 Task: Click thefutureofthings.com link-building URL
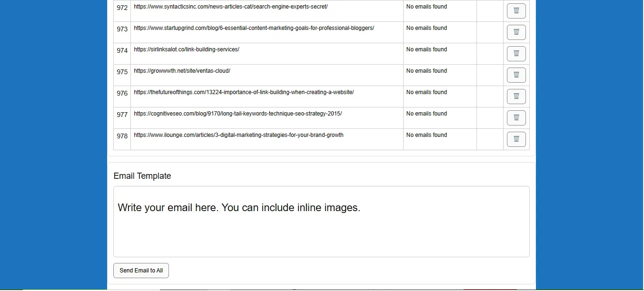click(244, 92)
